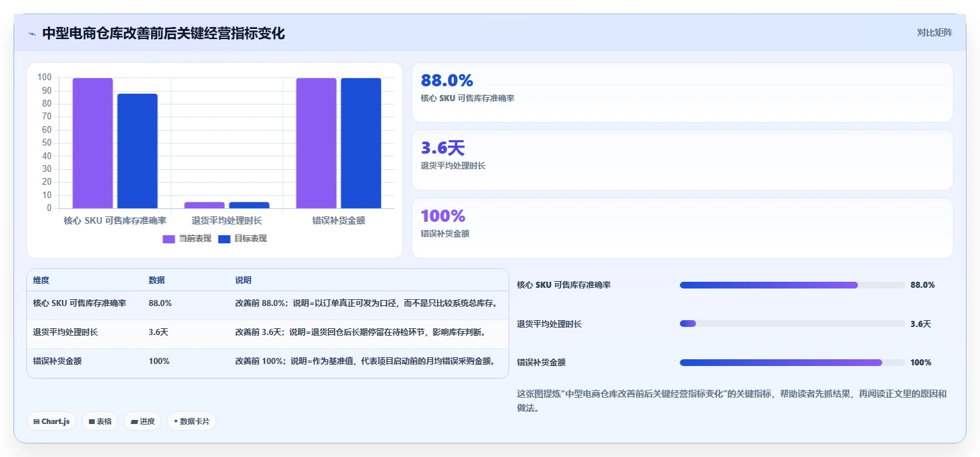Click the short purple bar for 退货平均处理时长
This screenshot has width=980, height=457.
[x=204, y=205]
